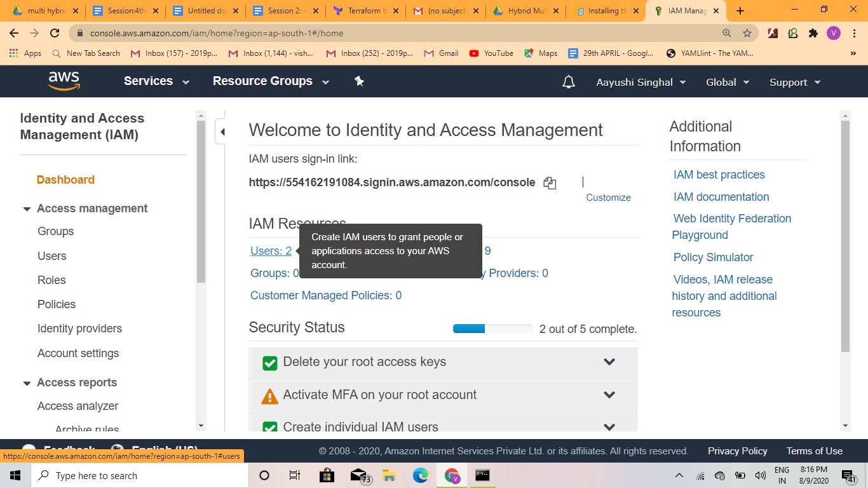
Task: Open Access analyzer in the sidebar
Action: coord(78,406)
